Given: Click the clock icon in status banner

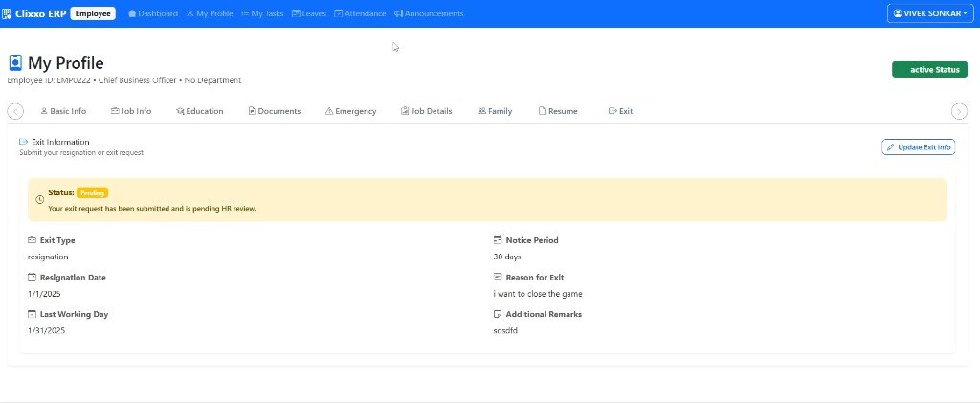Looking at the screenshot, I should point(40,200).
